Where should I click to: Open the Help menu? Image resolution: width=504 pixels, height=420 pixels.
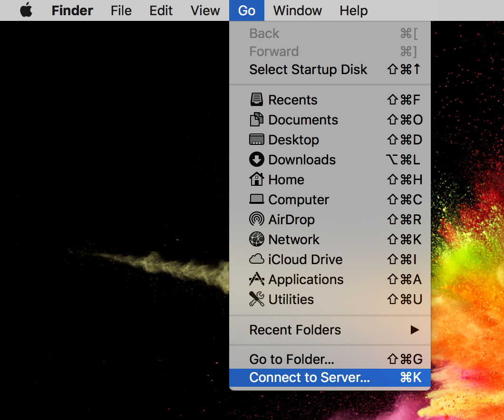click(353, 10)
